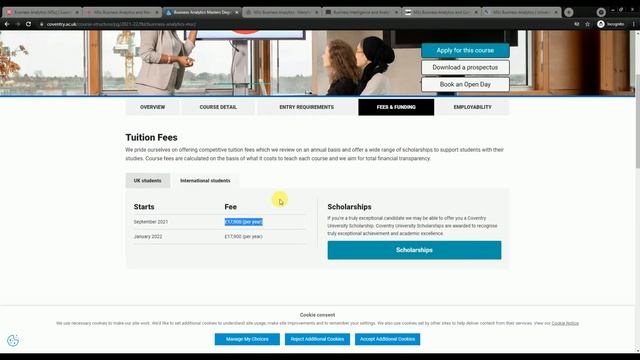Click the Cookie consent heading
This screenshot has height=360, width=640.
point(317,315)
